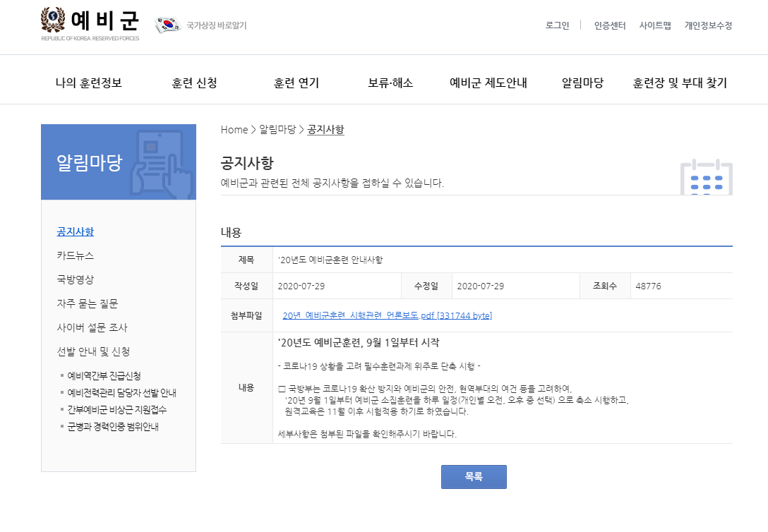Go to 인증센터
The height and width of the screenshot is (532, 768).
point(610,25)
